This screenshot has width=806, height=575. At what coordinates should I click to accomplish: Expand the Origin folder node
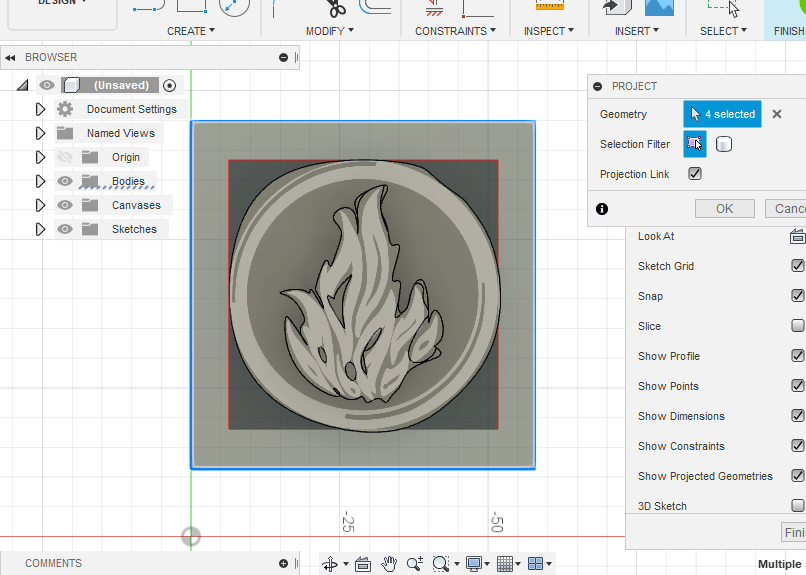[x=40, y=157]
